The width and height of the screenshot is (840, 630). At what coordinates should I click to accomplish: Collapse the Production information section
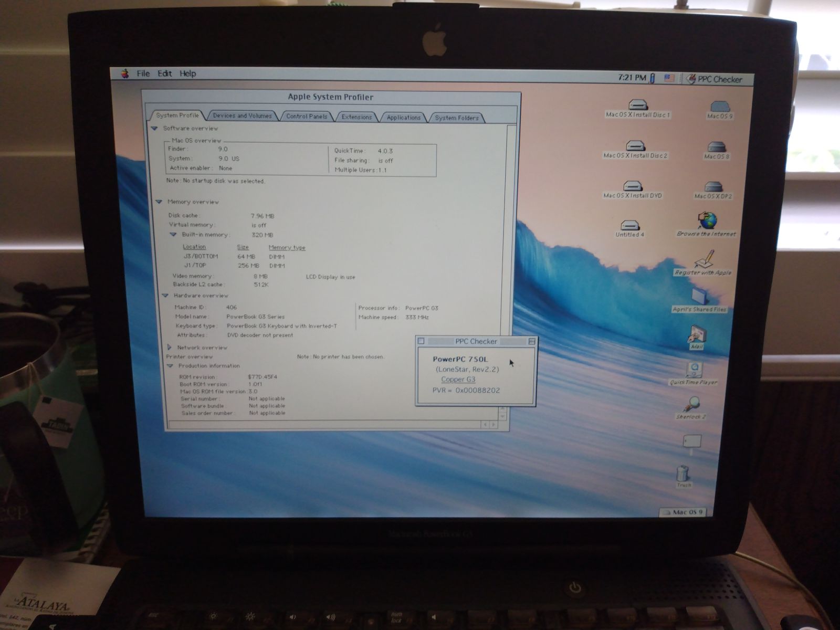click(170, 366)
